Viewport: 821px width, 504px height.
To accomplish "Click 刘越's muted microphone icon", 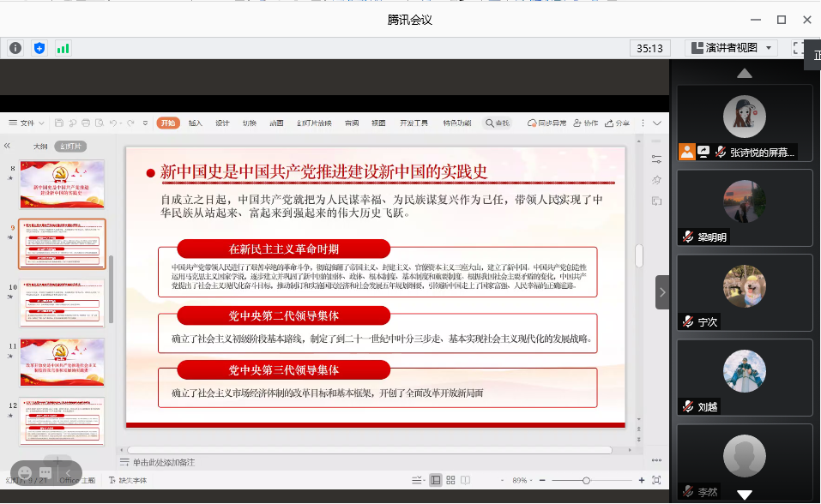I will [688, 406].
